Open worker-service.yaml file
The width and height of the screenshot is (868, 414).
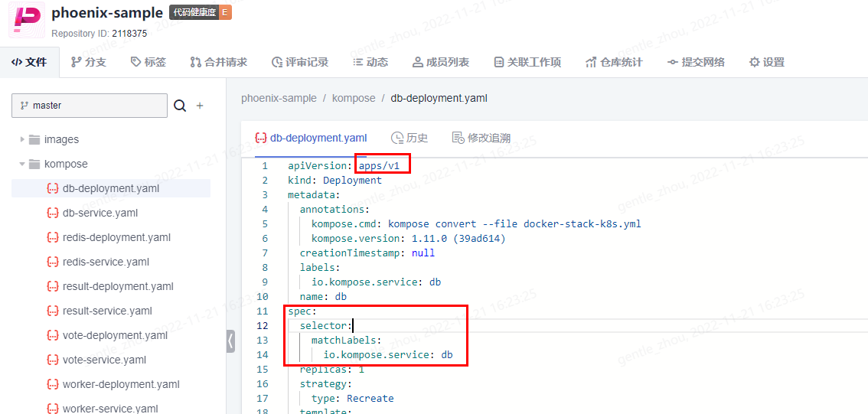[110, 409]
